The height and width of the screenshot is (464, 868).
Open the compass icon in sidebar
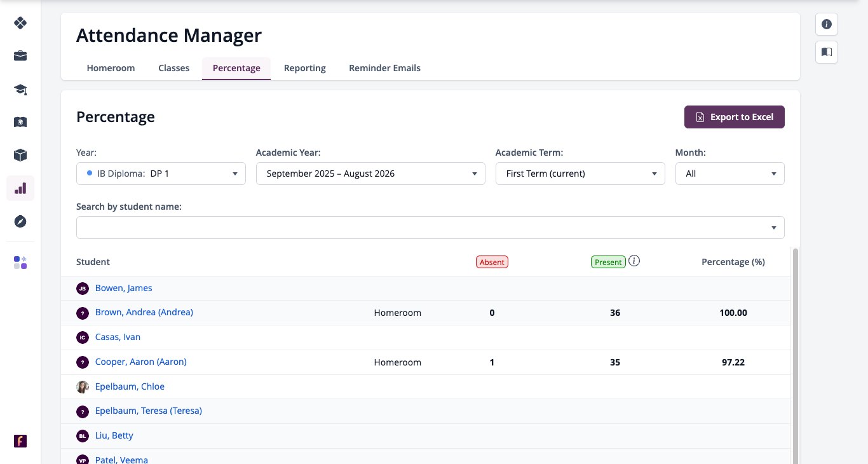point(20,221)
